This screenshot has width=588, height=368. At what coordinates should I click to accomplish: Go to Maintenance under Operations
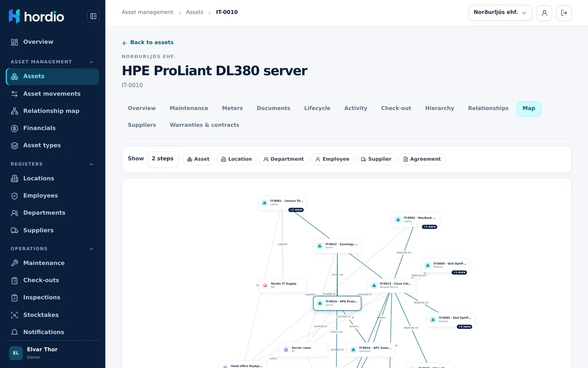click(52, 263)
